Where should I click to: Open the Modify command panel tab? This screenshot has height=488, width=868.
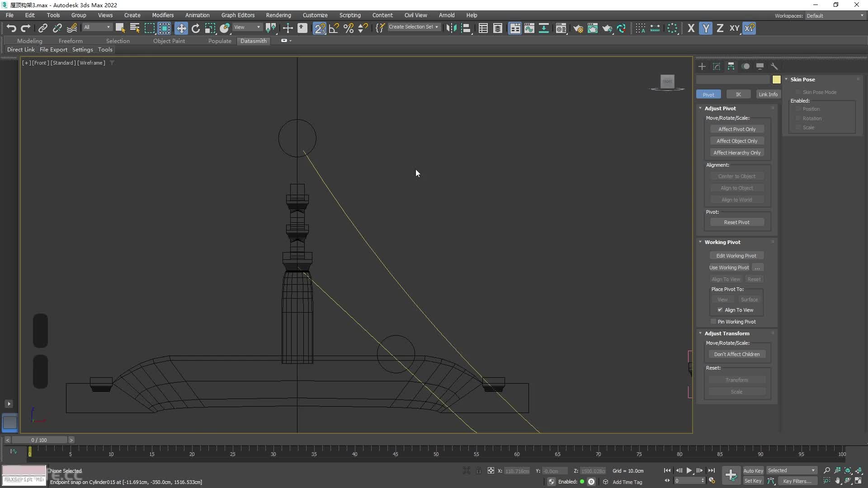point(717,66)
